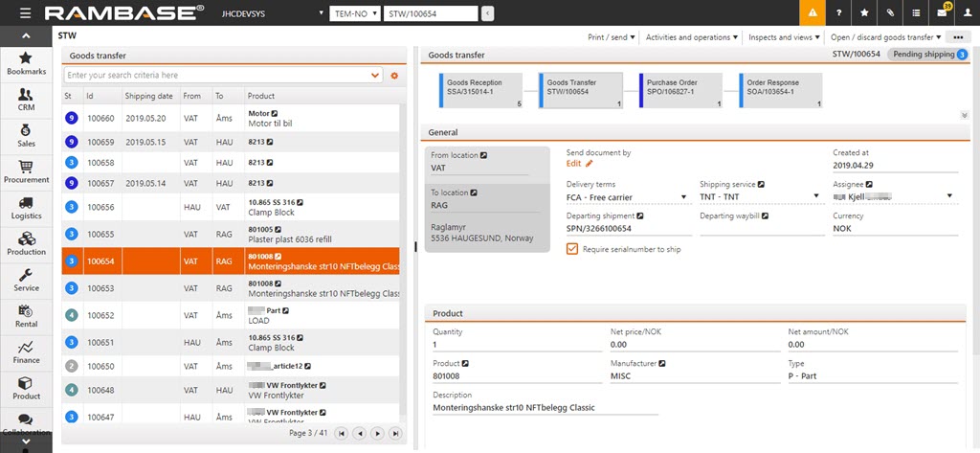This screenshot has height=453, width=980.
Task: Uncheck Require serialnumber to ship
Action: click(x=572, y=249)
